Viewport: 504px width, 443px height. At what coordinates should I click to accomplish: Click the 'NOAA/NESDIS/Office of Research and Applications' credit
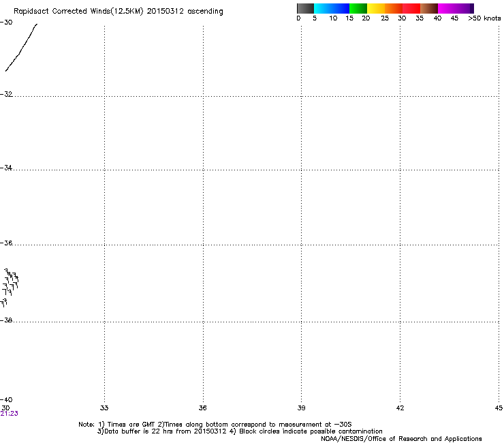pos(401,439)
